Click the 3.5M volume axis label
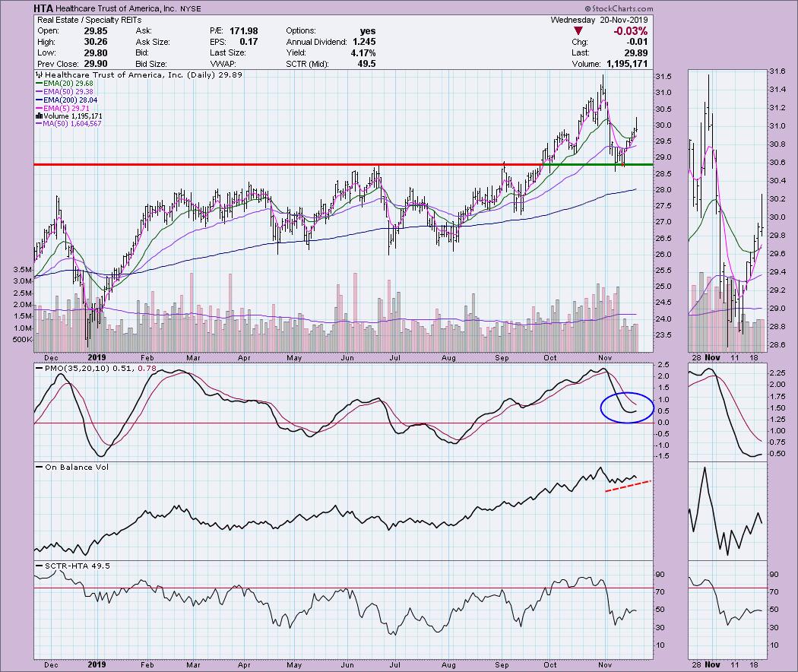 click(22, 269)
